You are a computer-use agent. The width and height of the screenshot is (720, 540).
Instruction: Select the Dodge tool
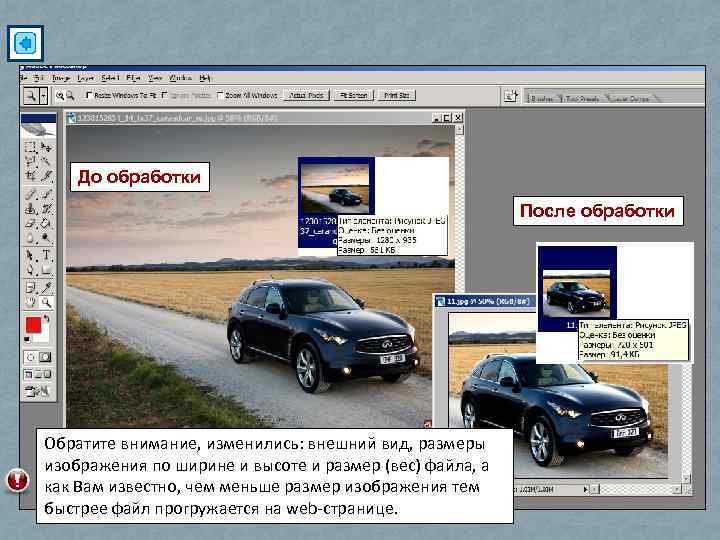[46, 238]
